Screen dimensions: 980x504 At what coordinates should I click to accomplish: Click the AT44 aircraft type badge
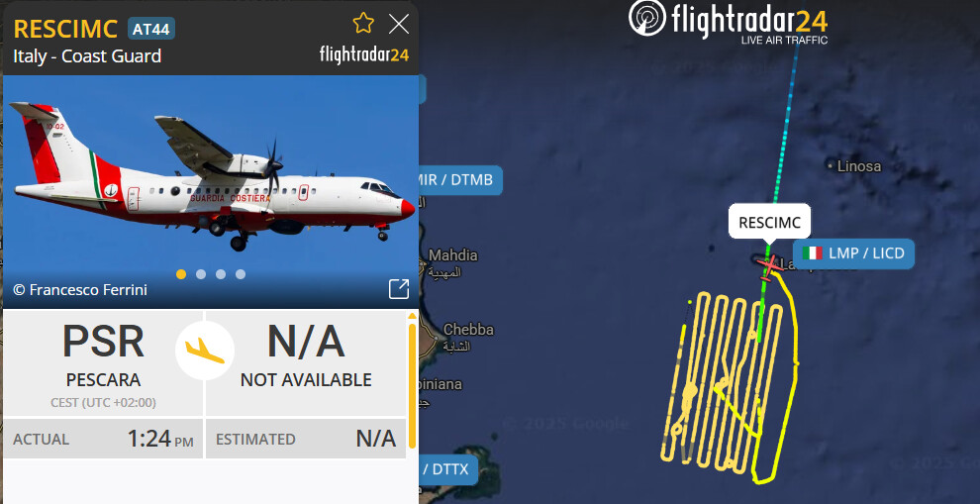(151, 29)
